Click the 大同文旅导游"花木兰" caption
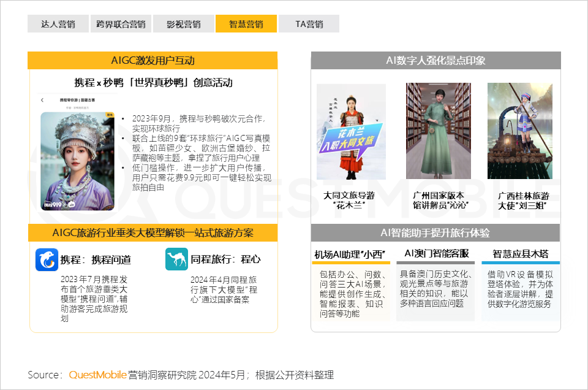 (349, 201)
